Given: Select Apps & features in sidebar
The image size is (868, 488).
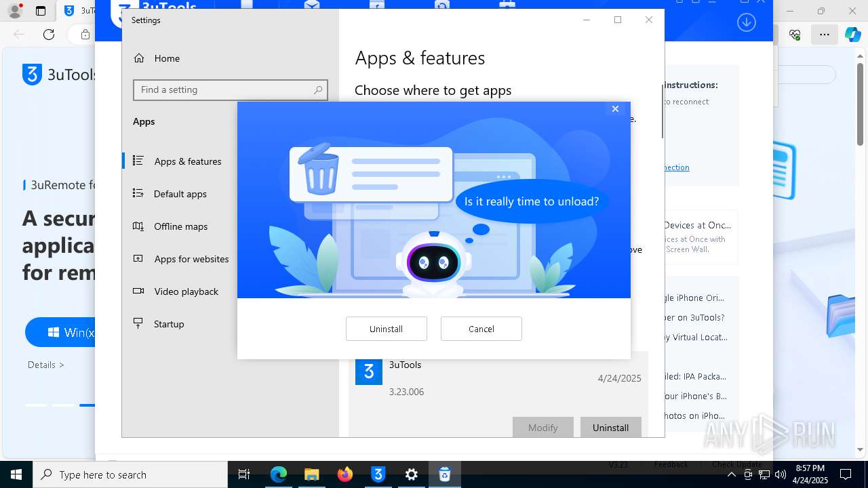Looking at the screenshot, I should [188, 161].
